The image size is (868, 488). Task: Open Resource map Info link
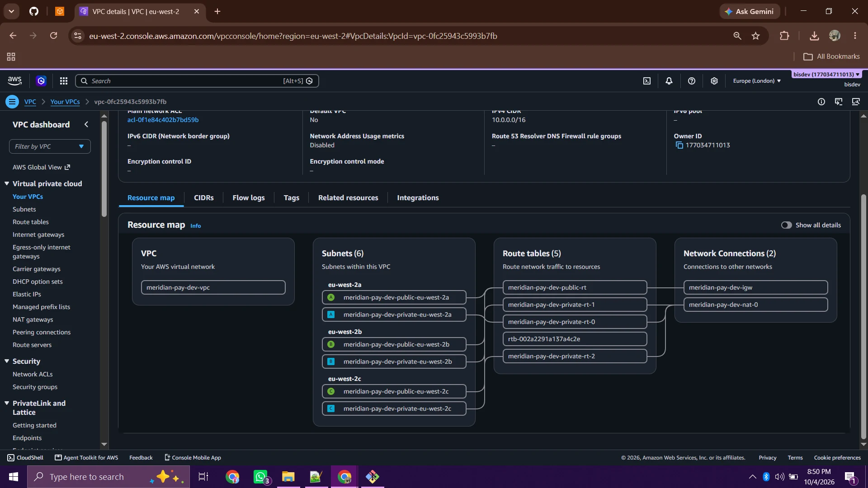(196, 226)
